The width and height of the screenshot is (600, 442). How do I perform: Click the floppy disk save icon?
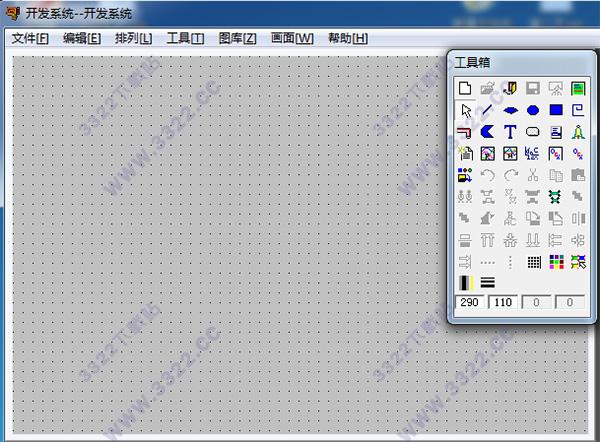tap(533, 88)
